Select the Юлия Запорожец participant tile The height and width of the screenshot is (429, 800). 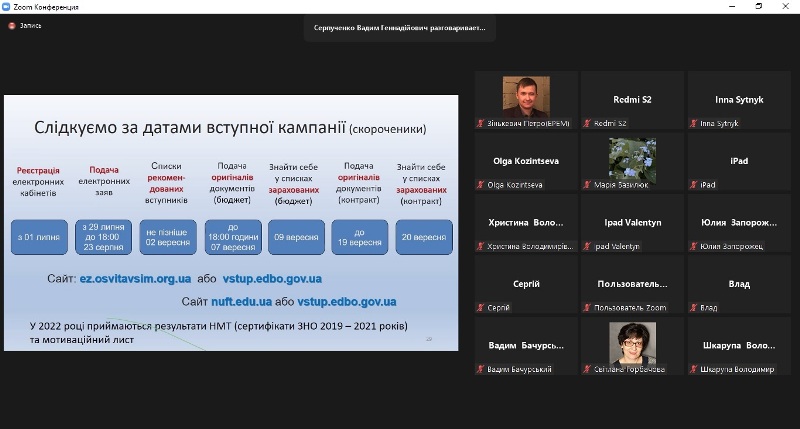pyautogui.click(x=739, y=223)
